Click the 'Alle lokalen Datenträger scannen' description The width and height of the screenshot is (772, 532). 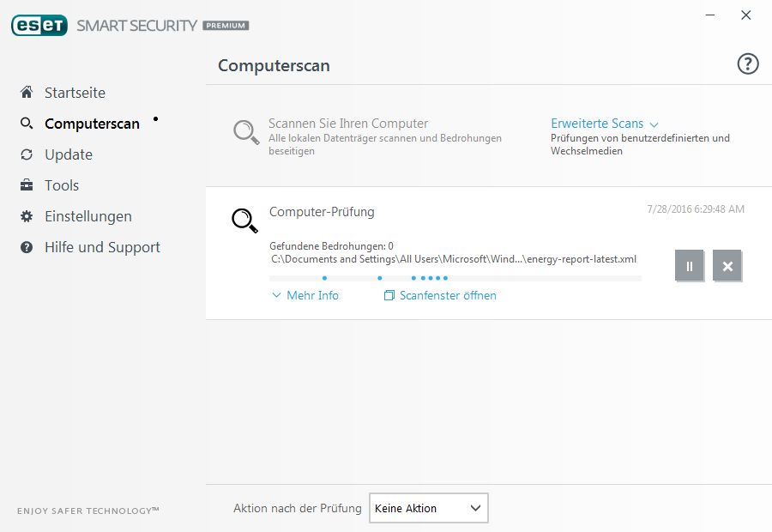[x=385, y=144]
